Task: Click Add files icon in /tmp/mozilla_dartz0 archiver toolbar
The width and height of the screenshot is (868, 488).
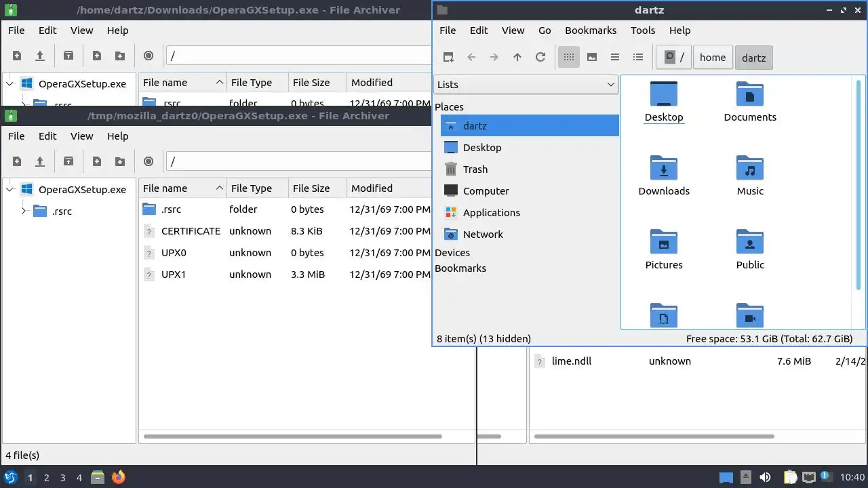Action: pyautogui.click(x=97, y=161)
